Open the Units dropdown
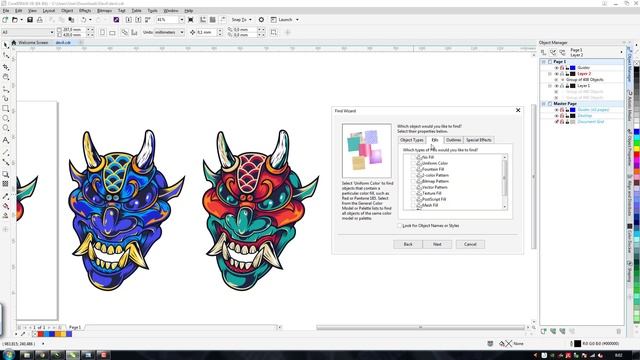Screen dimensions: 640x360 [182, 32]
